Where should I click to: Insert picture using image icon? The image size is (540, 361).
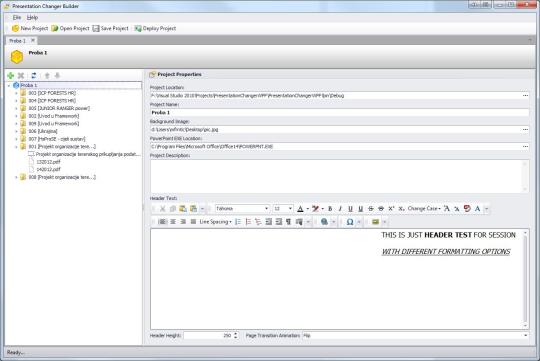(375, 222)
